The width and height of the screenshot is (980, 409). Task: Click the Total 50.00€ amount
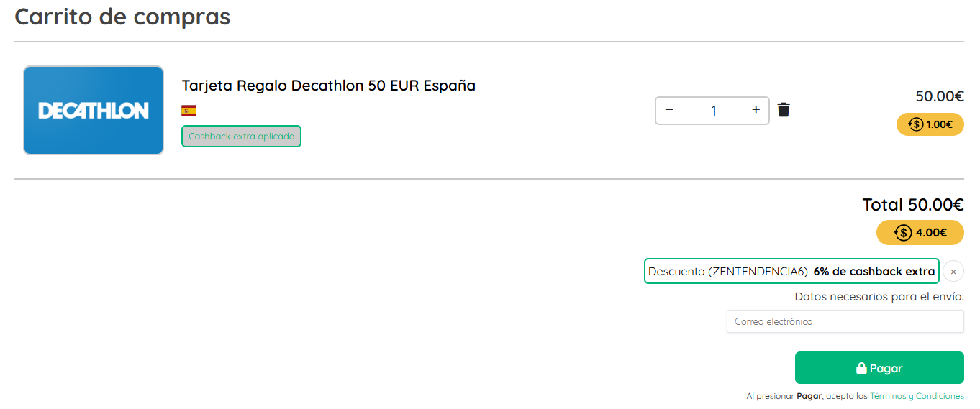click(x=912, y=205)
